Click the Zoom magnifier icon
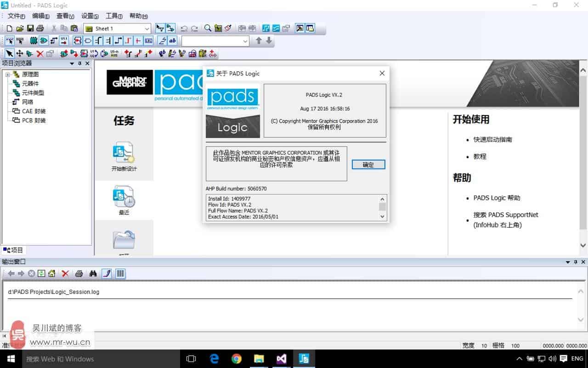588x368 pixels. 208,29
